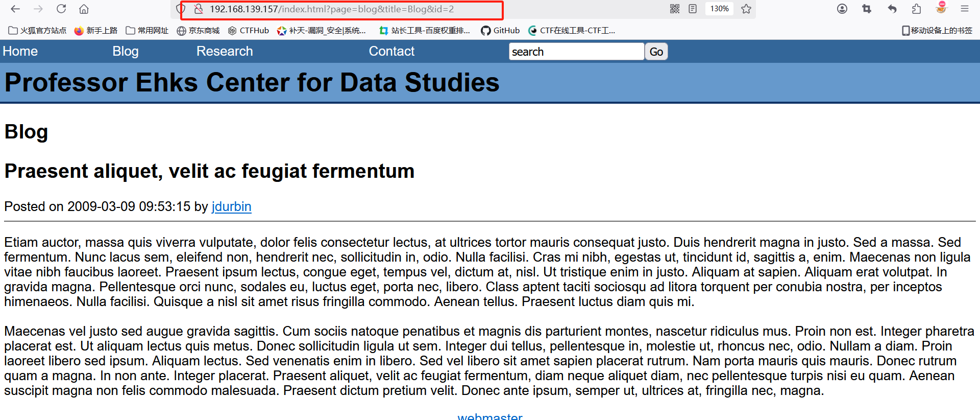The width and height of the screenshot is (980, 420).
Task: Open the Blog menu item
Action: (126, 51)
